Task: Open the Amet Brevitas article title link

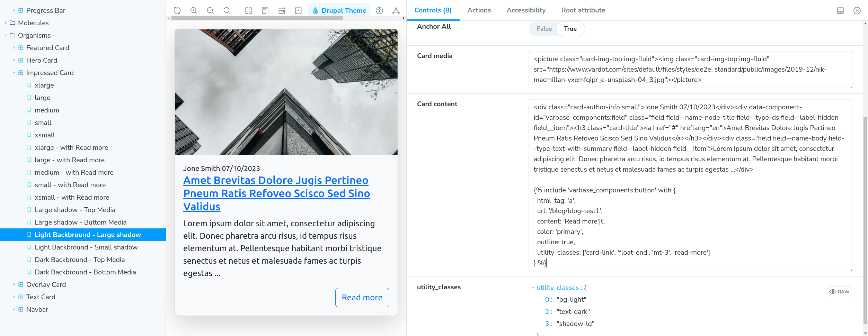Action: click(277, 193)
